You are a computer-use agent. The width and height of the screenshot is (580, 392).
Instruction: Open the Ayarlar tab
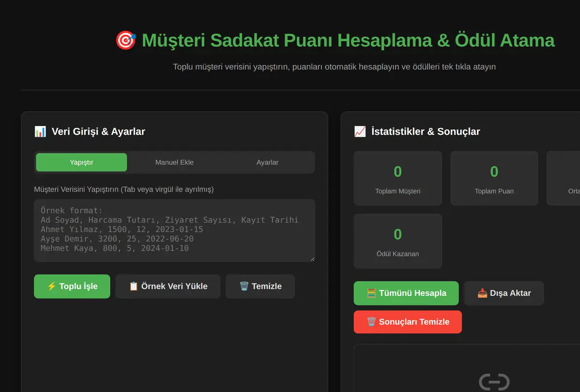coord(267,162)
